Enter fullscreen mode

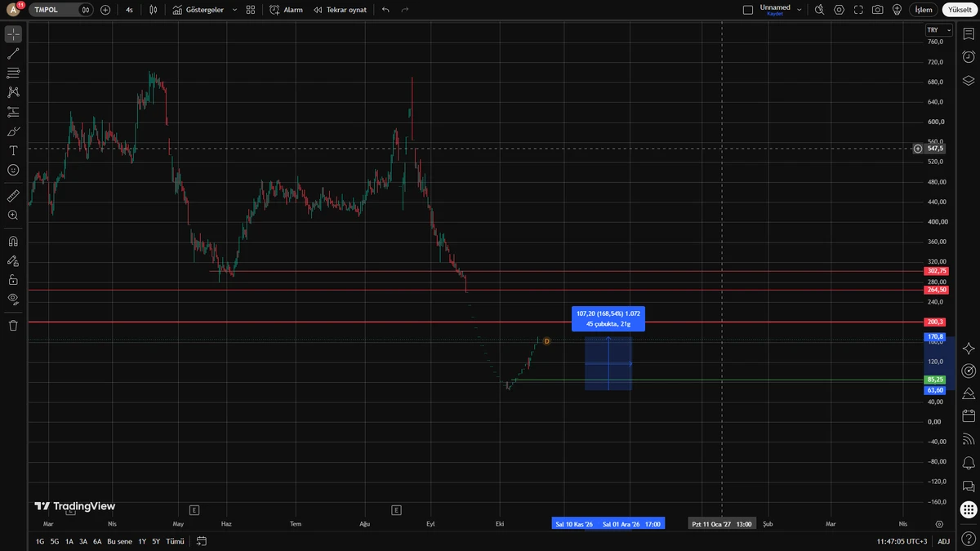coord(858,10)
